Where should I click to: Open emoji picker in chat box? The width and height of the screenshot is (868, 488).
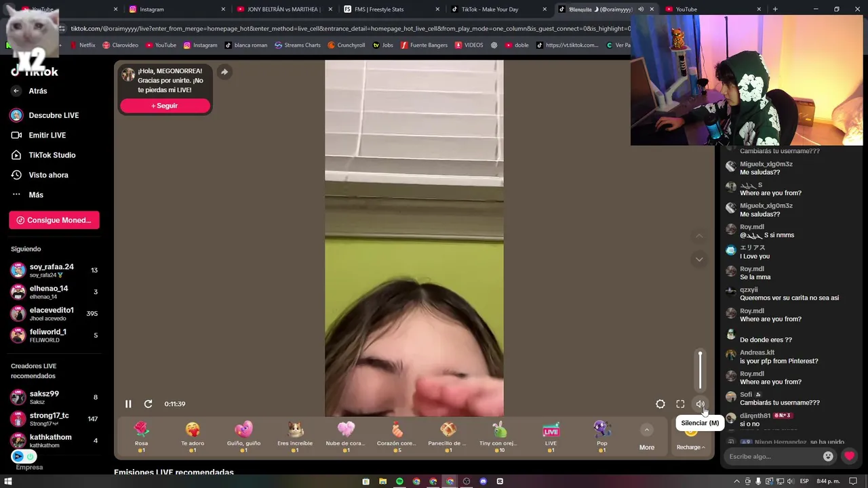(x=828, y=457)
